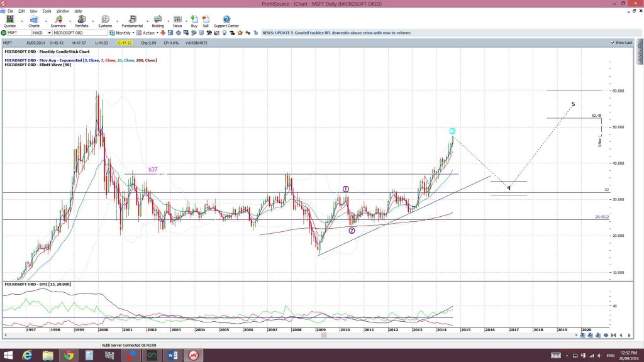Expand the Charts dropdown arrow

point(45,21)
